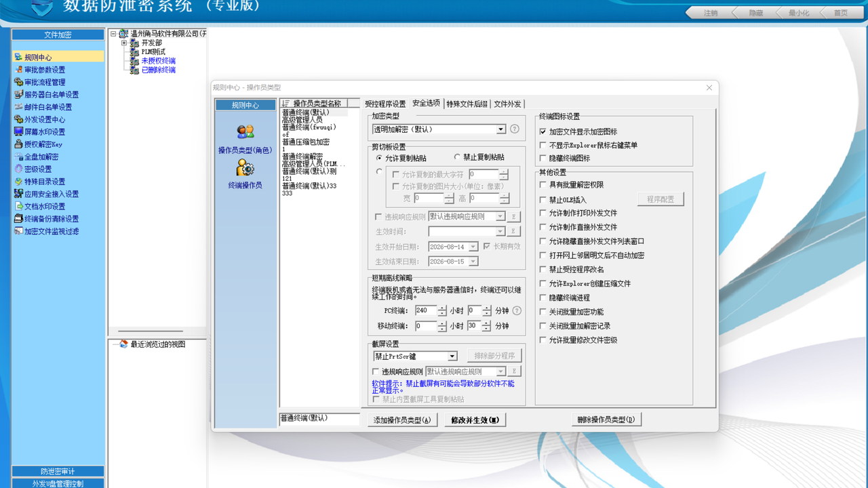Collapse the 温州角马软件有限公司 root node
Viewport: 868px width, 488px height.
113,33
